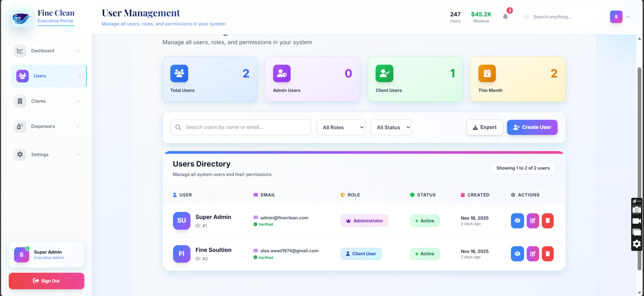Click the Create User button
Image resolution: width=644 pixels, height=296 pixels.
(532, 127)
